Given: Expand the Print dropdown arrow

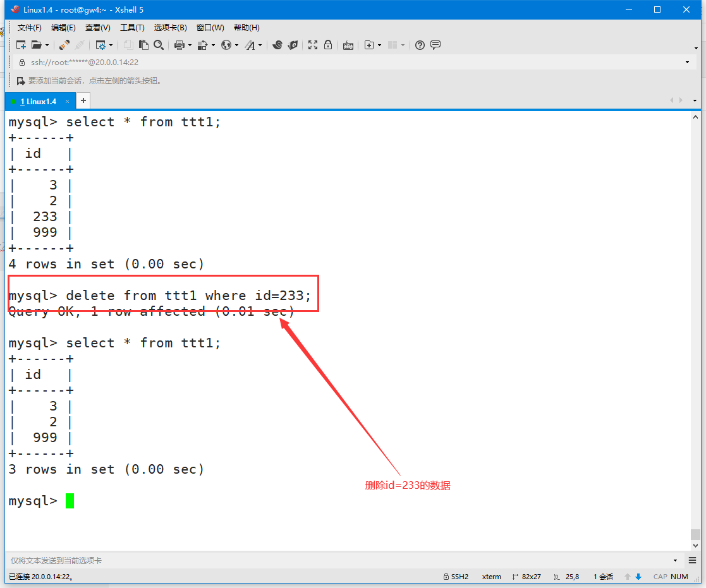Looking at the screenshot, I should click(x=190, y=45).
